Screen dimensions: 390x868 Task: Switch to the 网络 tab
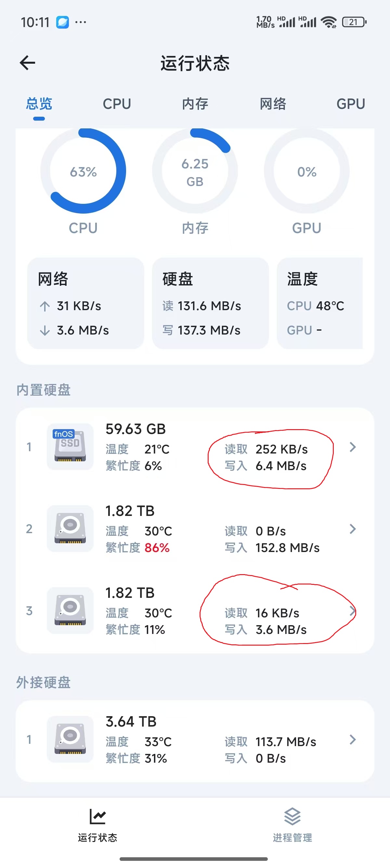273,104
